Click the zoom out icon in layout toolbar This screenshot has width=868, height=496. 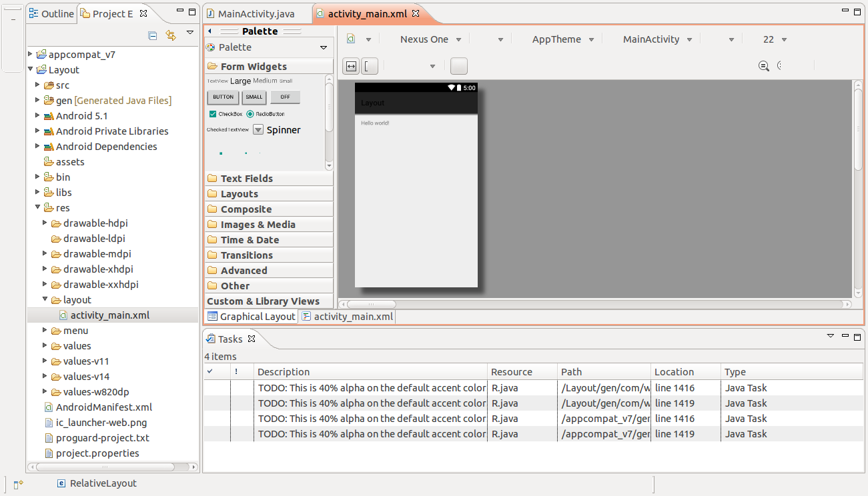764,66
